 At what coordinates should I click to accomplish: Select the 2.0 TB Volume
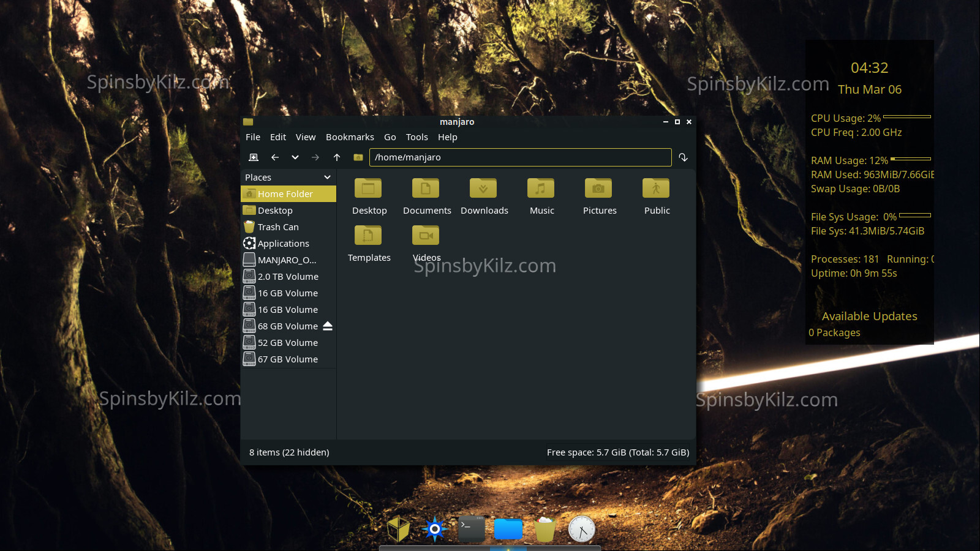pos(288,277)
